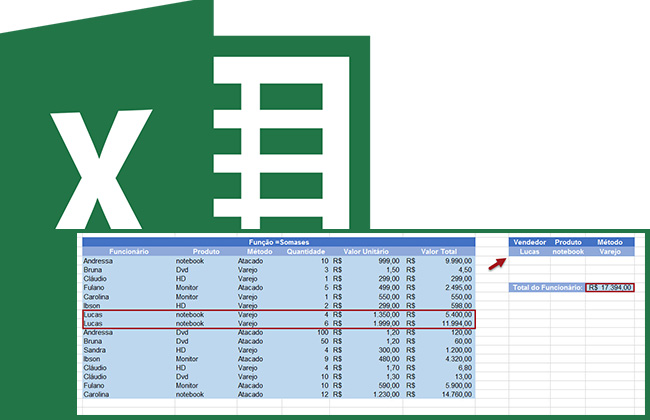This screenshot has height=420, width=650.
Task: Click the unit price 300,00
Action: [389, 350]
